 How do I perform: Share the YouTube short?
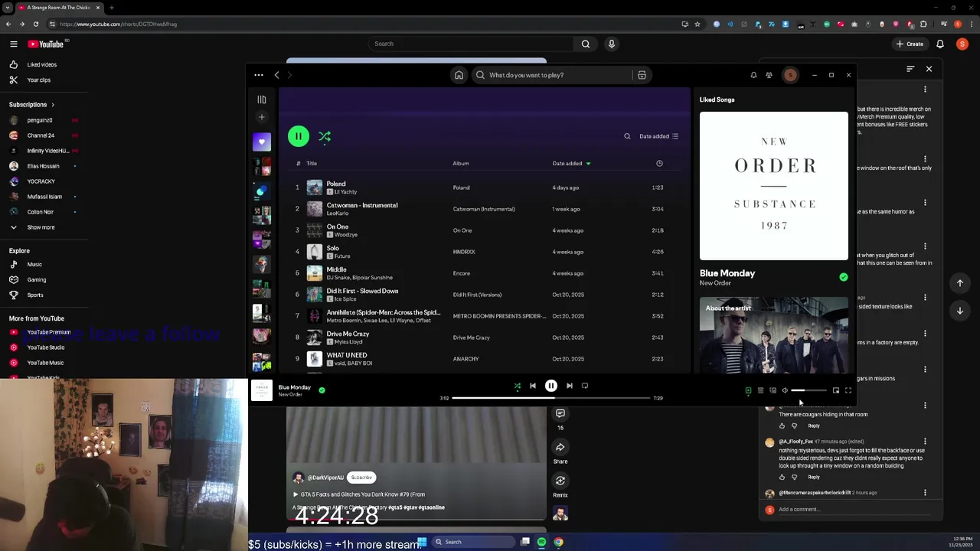(x=560, y=447)
